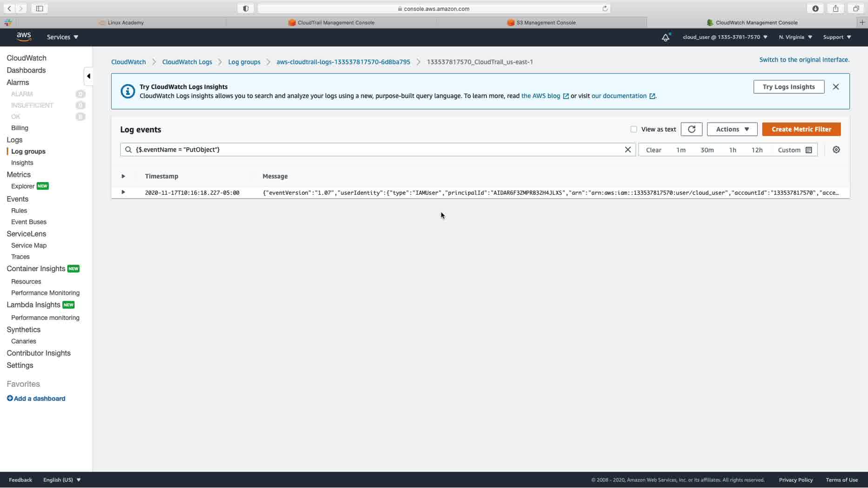Viewport: 868px width, 488px height.
Task: Open Log groups in the sidebar
Action: [28, 152]
